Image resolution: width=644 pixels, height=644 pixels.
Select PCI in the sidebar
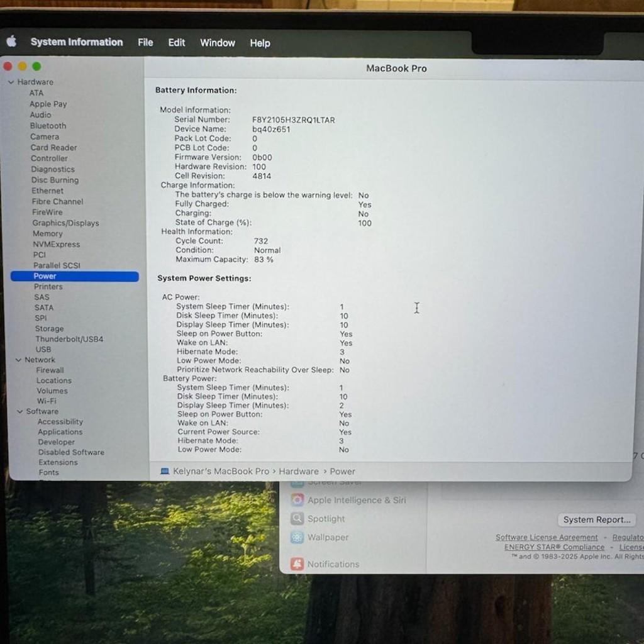click(40, 255)
